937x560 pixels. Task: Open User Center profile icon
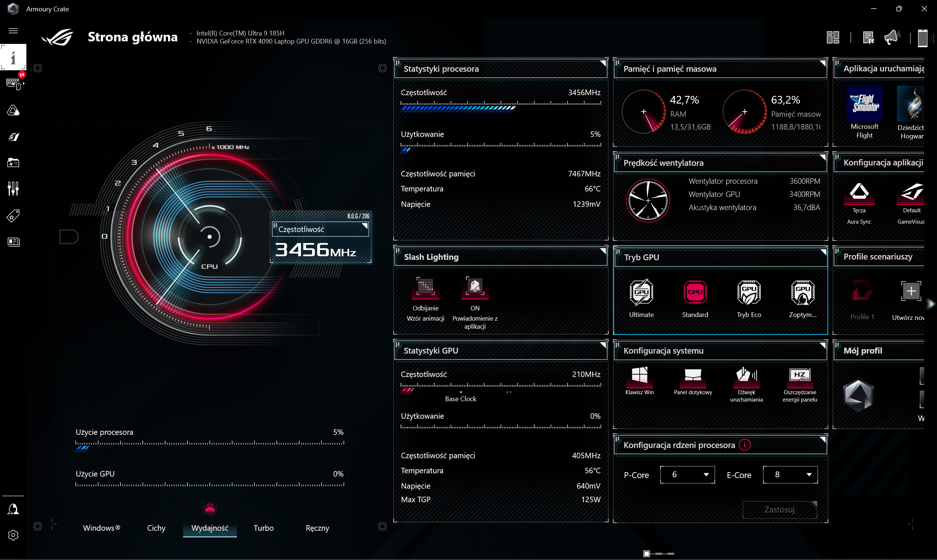click(x=13, y=509)
